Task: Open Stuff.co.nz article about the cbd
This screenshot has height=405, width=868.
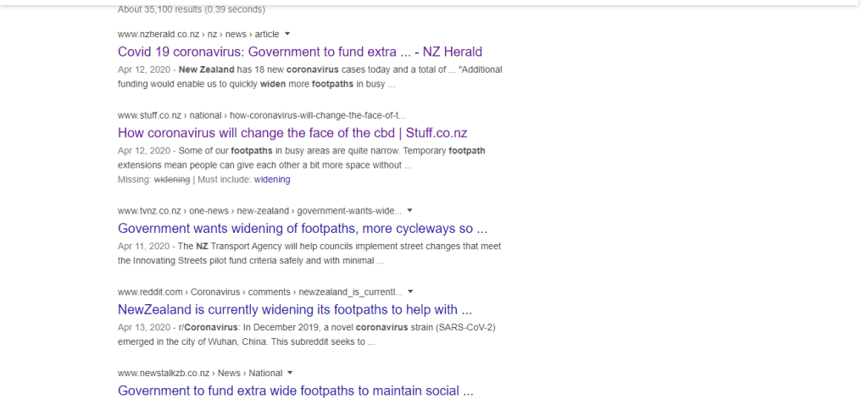Action: [292, 133]
